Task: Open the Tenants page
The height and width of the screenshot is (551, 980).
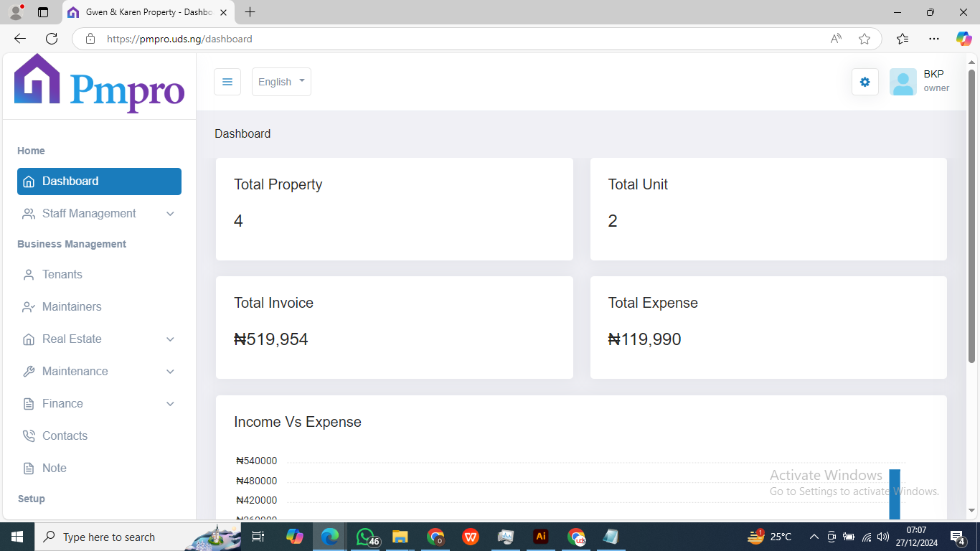Action: pyautogui.click(x=62, y=275)
